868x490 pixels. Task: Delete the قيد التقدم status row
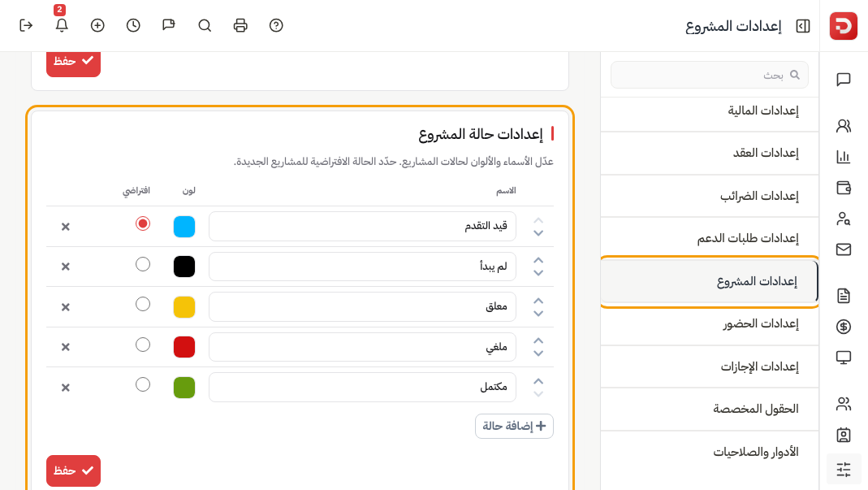click(65, 227)
